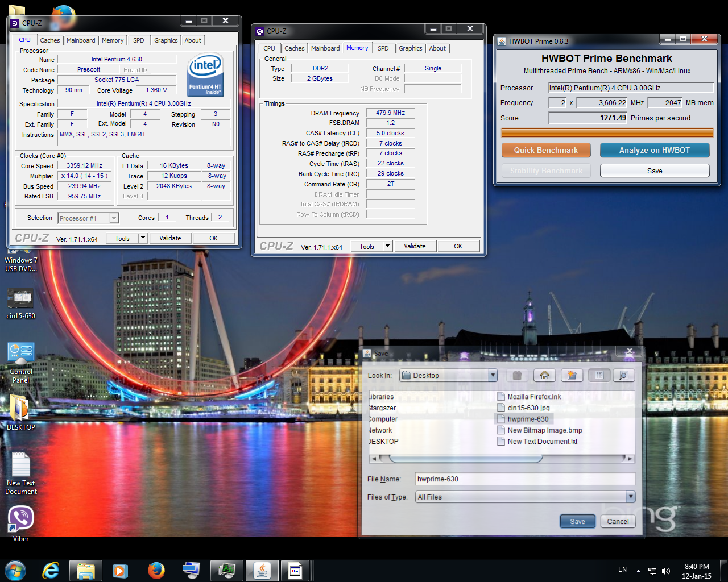Click scroll right arrow in file list
Image resolution: width=728 pixels, height=582 pixels.
[630, 458]
